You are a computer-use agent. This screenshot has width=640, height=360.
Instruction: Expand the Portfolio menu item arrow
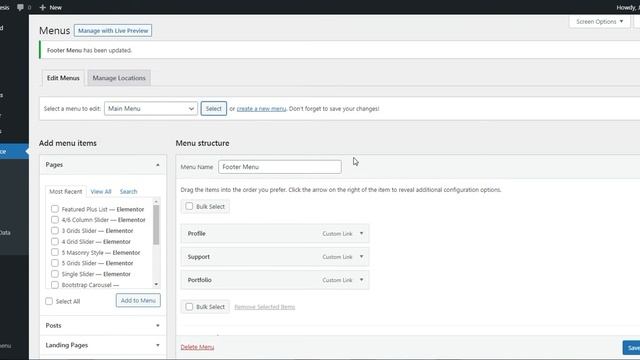pos(361,280)
